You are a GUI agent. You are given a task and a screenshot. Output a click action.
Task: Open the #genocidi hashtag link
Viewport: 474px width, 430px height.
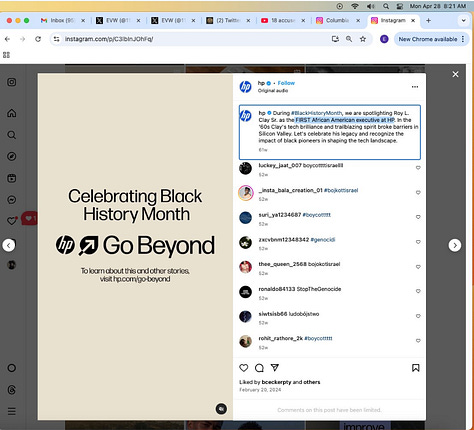point(323,239)
